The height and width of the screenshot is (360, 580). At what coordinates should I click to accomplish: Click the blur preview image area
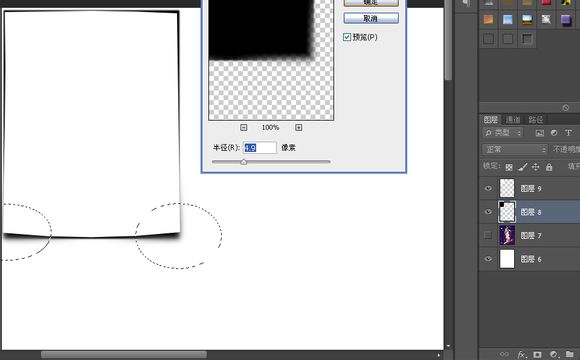(x=271, y=60)
